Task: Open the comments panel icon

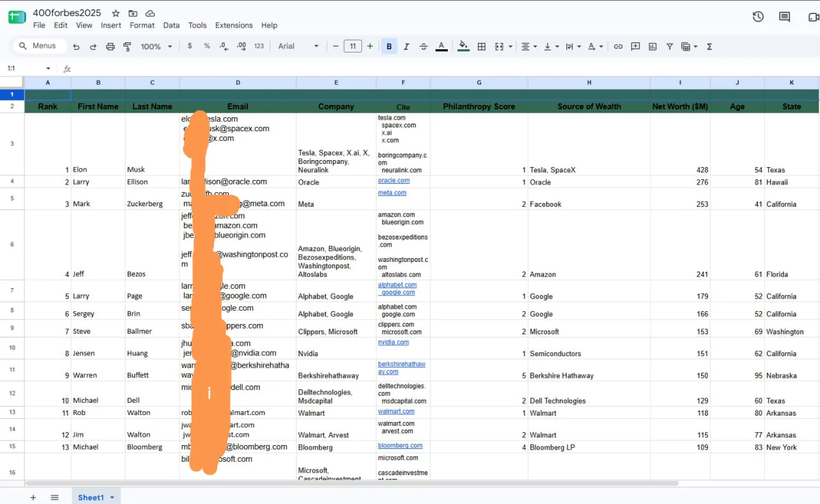Action: [x=784, y=17]
